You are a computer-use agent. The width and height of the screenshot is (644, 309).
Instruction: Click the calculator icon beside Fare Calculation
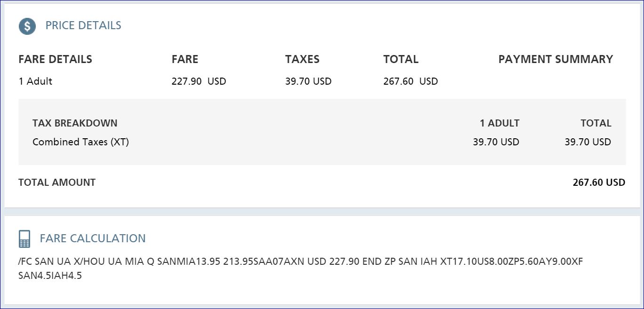coord(24,239)
